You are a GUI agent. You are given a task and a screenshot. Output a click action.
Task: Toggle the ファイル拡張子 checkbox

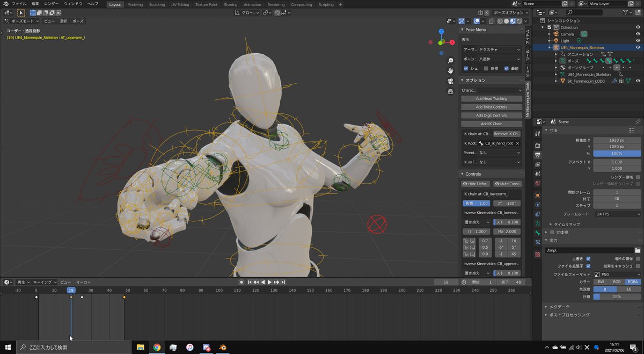pos(588,266)
